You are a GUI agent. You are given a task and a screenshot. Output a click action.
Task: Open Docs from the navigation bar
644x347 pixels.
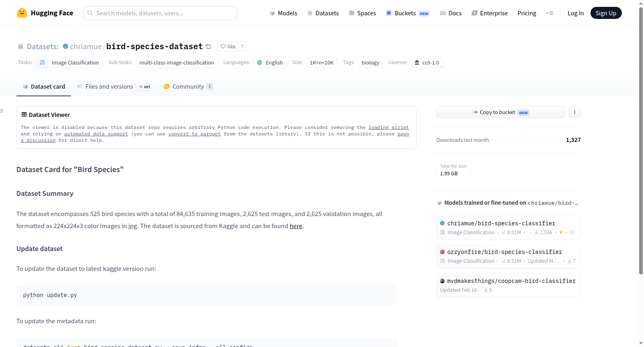point(451,13)
